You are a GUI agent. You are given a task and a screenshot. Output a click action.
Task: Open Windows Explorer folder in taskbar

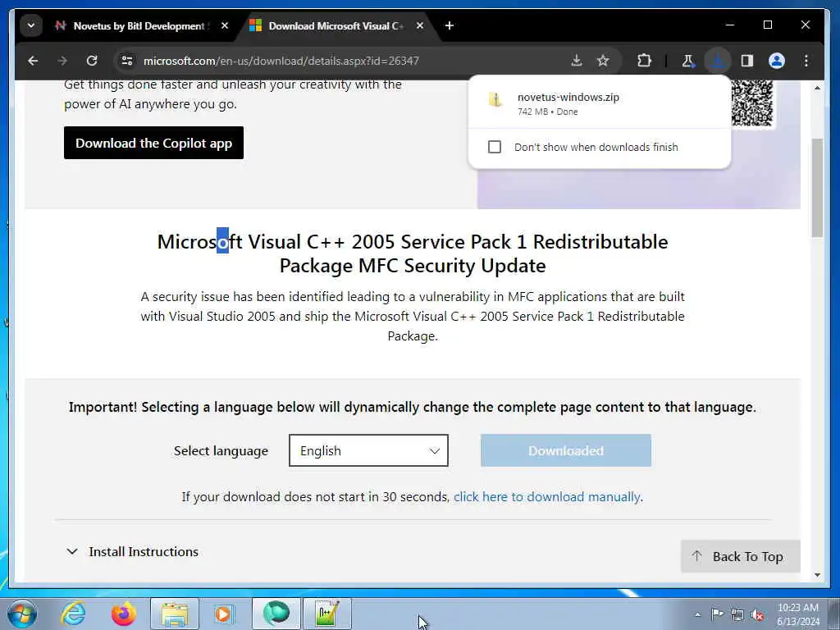(x=175, y=614)
